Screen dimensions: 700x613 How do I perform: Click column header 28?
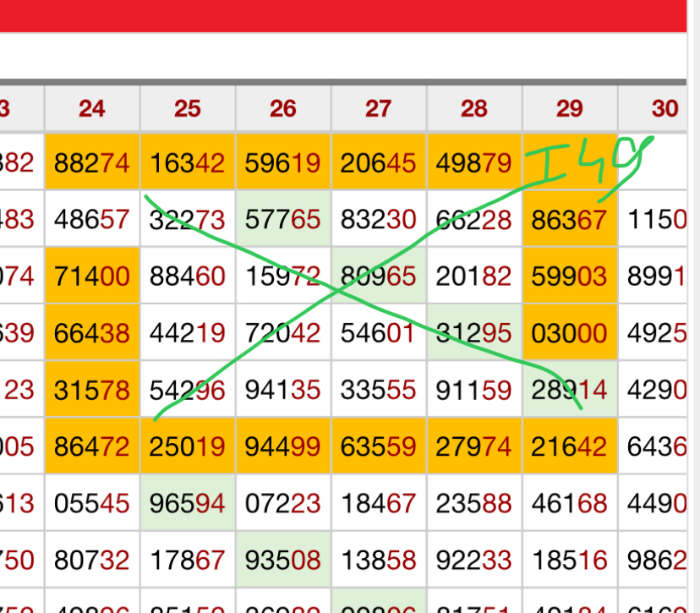click(x=474, y=108)
